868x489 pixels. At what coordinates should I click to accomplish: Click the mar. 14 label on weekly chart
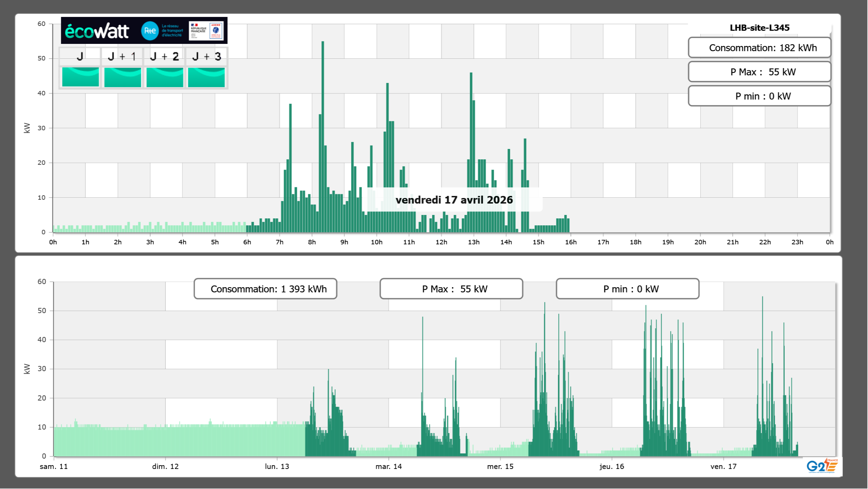[389, 467]
